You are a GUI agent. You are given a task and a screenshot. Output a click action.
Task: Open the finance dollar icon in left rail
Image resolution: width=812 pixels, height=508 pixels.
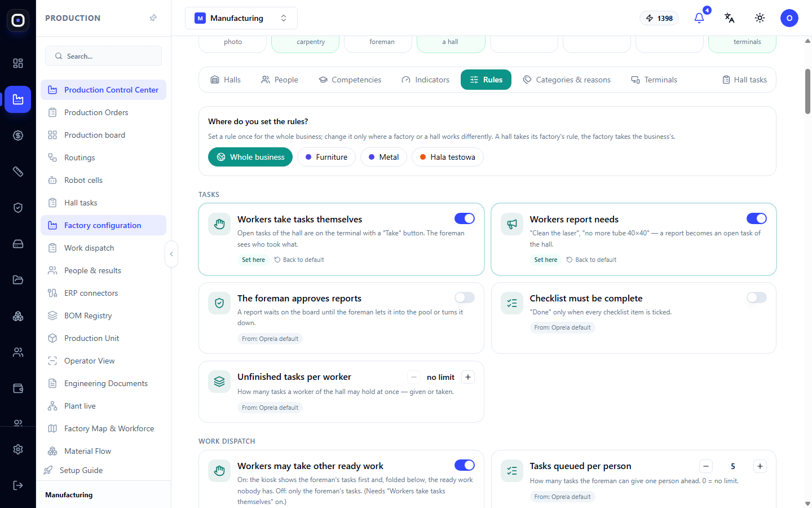(x=18, y=135)
